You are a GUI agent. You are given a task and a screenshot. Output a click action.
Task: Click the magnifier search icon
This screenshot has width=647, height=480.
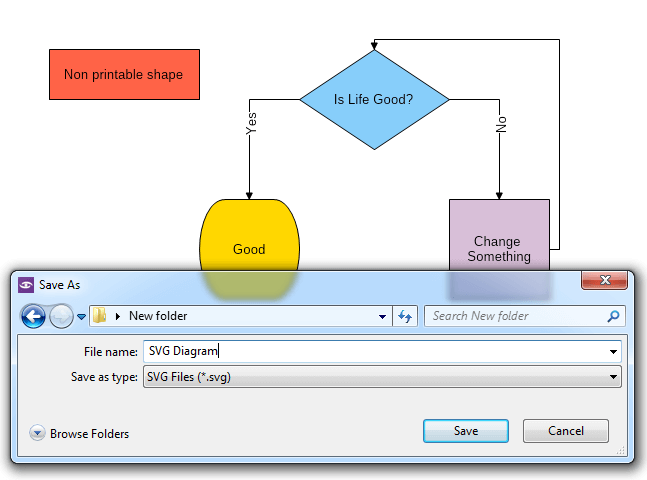point(613,316)
